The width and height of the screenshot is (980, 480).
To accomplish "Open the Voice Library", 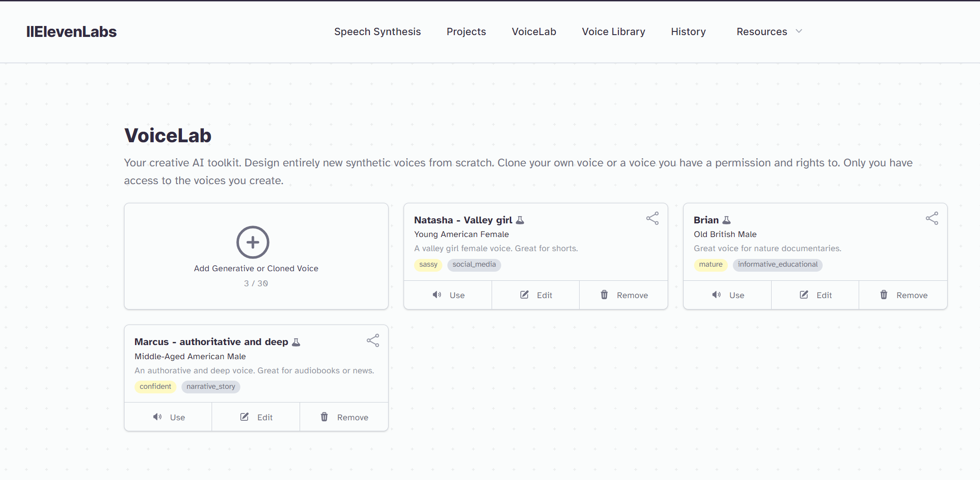I will (x=613, y=32).
